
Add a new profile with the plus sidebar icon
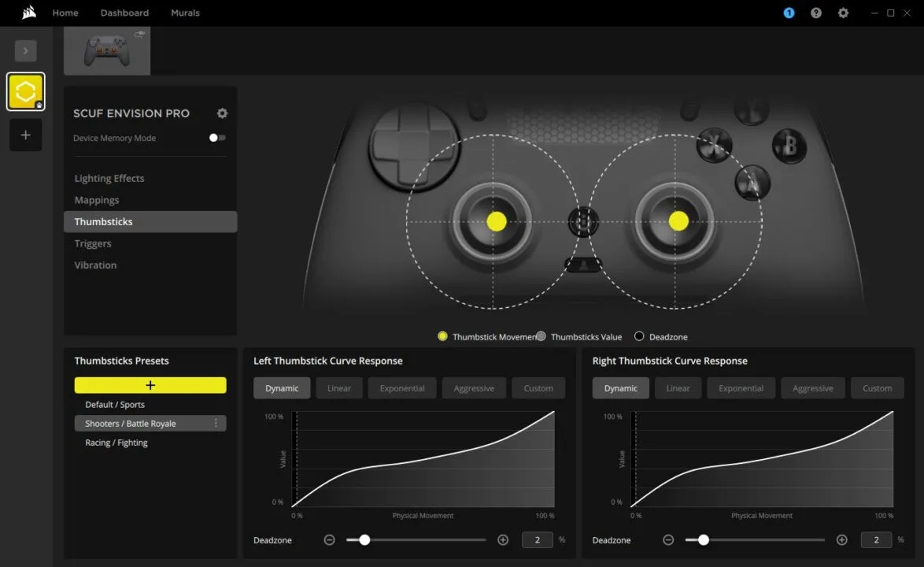(x=25, y=135)
